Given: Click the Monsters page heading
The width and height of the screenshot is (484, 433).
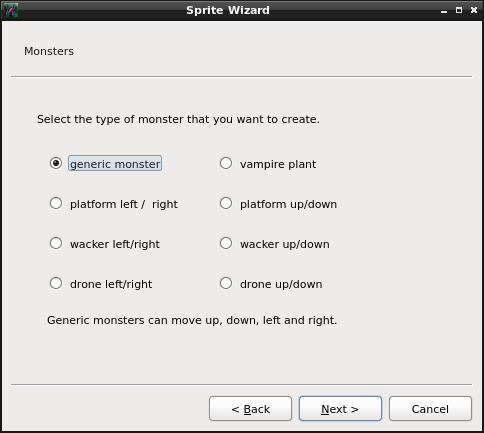Looking at the screenshot, I should point(49,51).
